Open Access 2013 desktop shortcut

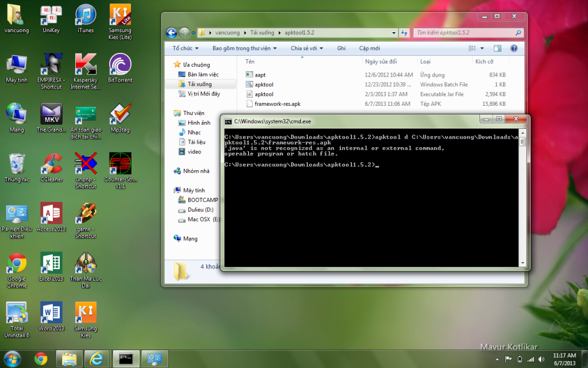51,217
